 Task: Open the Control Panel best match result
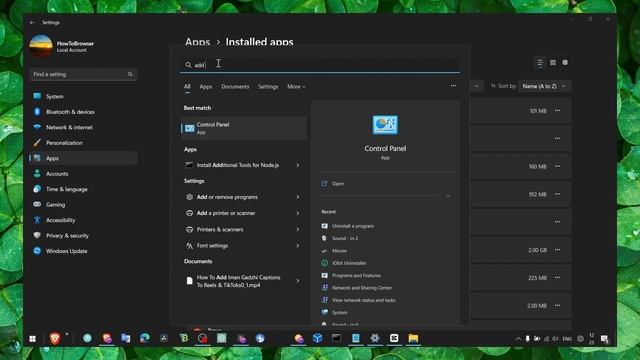coord(244,128)
